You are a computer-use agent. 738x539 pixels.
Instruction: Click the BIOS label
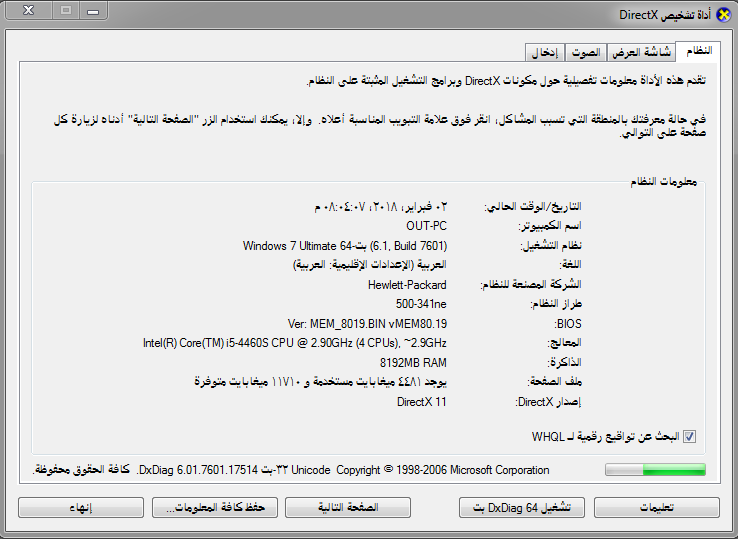(x=568, y=324)
